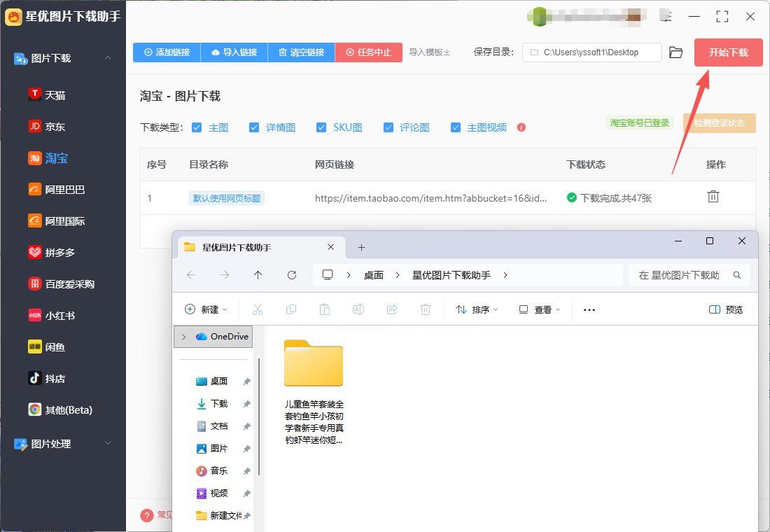Screen dimensions: 770x532
Task: Open the 排序 dropdown in Explorer
Action: (x=477, y=309)
